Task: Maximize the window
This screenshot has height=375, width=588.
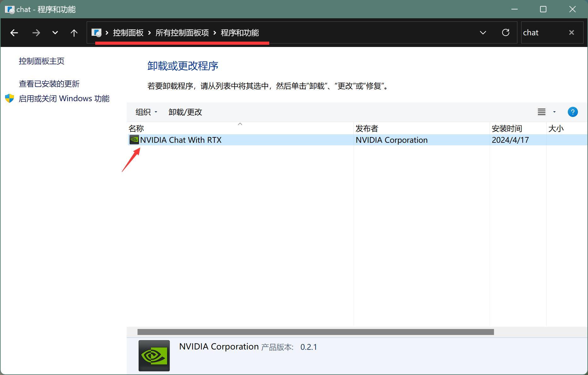Action: click(x=543, y=9)
